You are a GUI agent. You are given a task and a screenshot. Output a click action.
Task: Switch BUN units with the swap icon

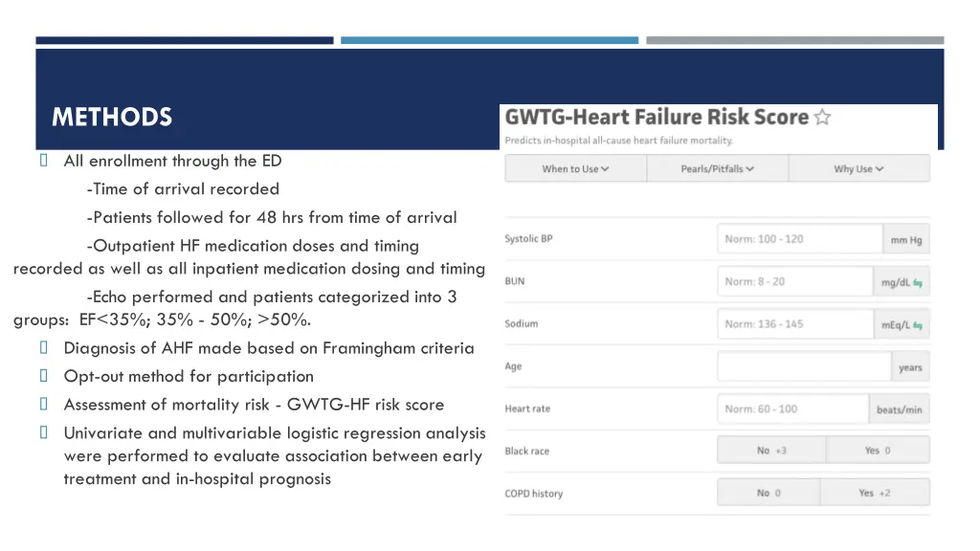coord(918,283)
